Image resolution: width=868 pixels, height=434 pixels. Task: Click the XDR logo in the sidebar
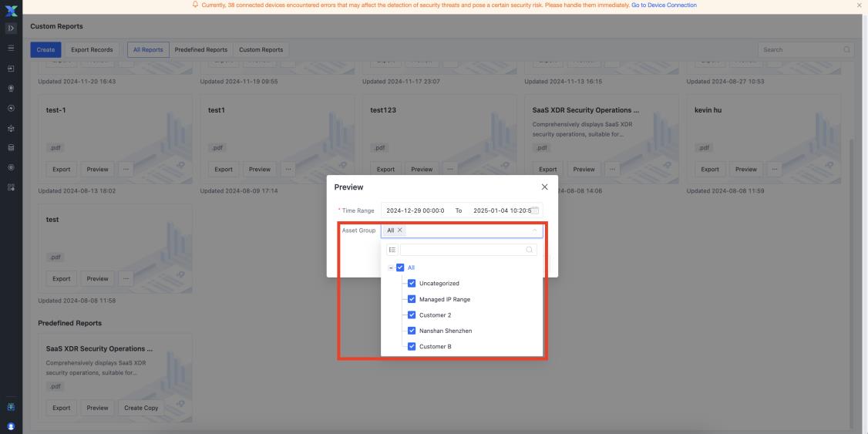coord(11,9)
